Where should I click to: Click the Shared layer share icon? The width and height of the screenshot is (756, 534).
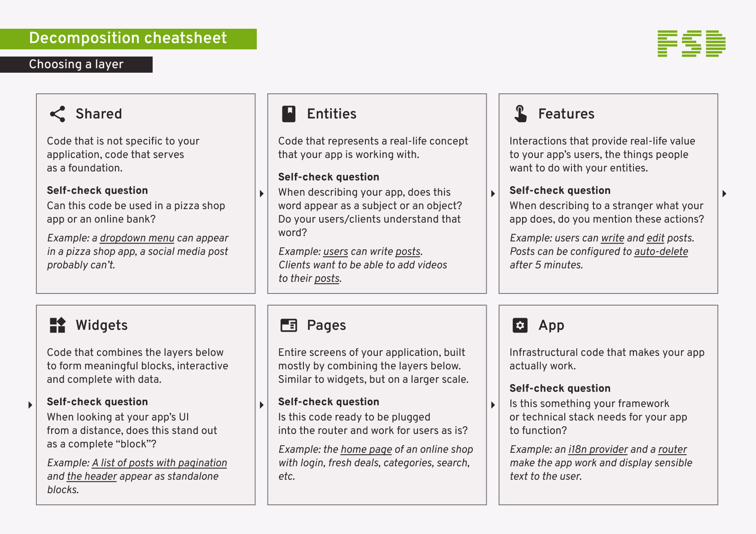[57, 114]
